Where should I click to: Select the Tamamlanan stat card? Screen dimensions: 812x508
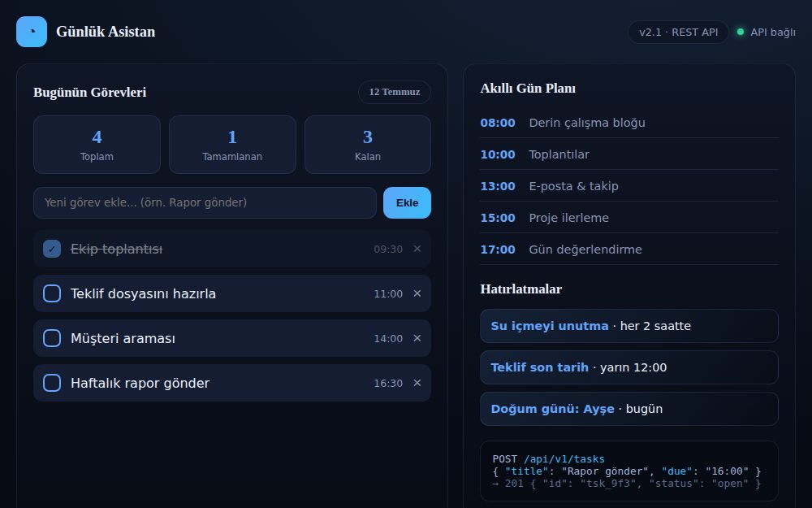[232, 145]
